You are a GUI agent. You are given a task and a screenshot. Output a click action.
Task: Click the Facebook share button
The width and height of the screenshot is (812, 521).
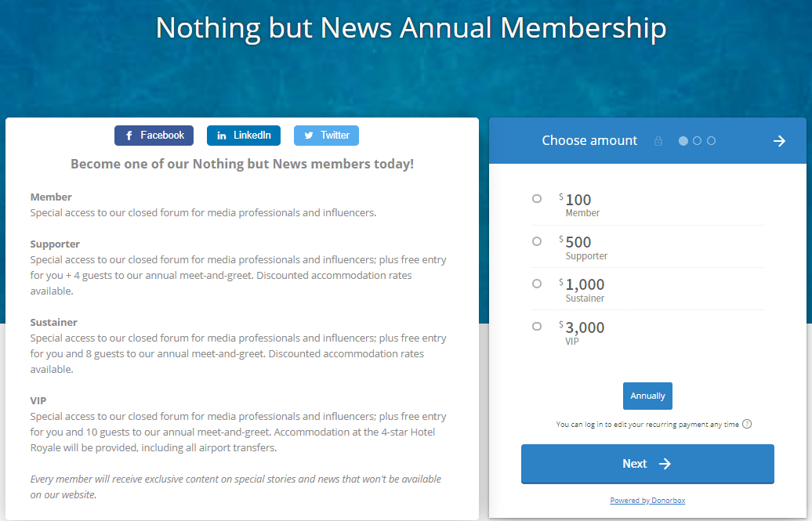pyautogui.click(x=154, y=136)
